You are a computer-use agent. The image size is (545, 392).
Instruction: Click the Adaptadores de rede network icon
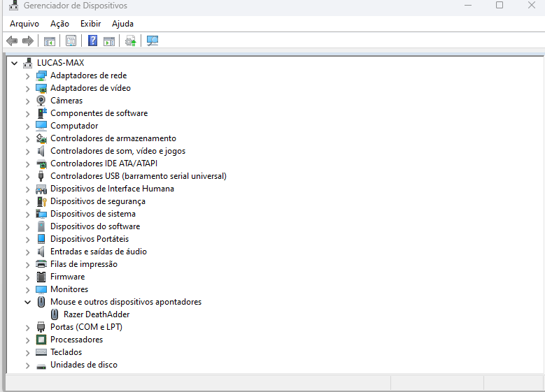coord(41,75)
